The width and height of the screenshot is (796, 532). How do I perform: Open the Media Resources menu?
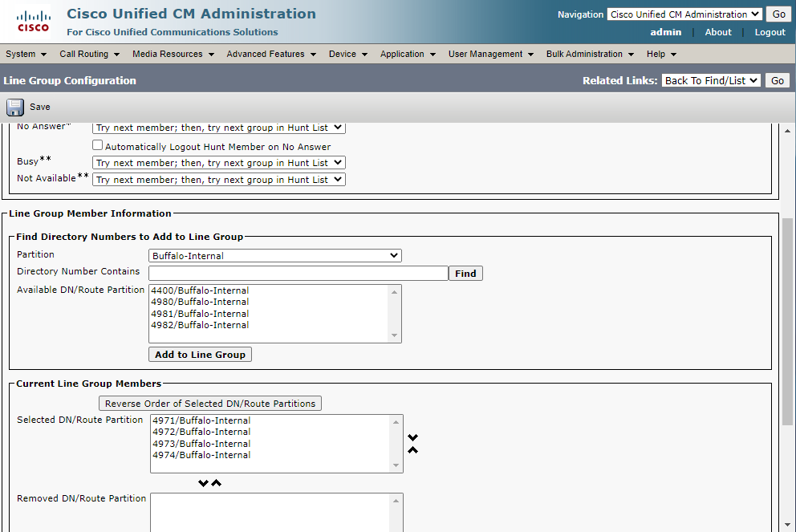click(x=173, y=54)
